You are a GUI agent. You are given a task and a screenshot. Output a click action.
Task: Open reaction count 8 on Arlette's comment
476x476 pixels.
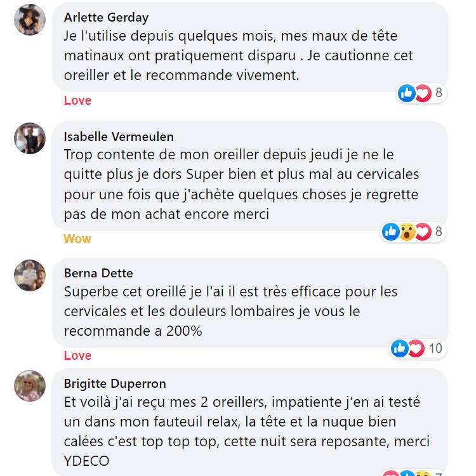439,94
